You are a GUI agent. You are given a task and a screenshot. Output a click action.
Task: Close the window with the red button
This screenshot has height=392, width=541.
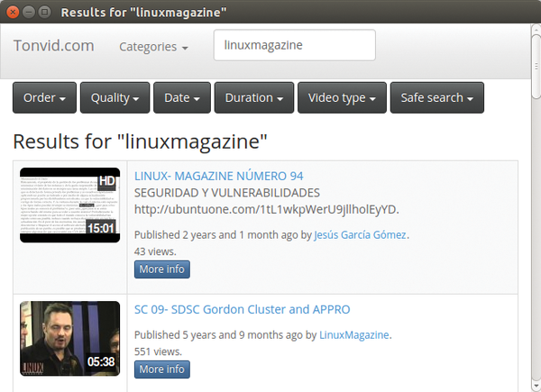pyautogui.click(x=13, y=13)
